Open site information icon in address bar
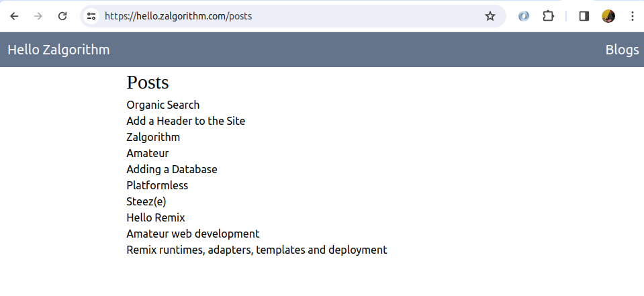This screenshot has height=296, width=644. (91, 16)
